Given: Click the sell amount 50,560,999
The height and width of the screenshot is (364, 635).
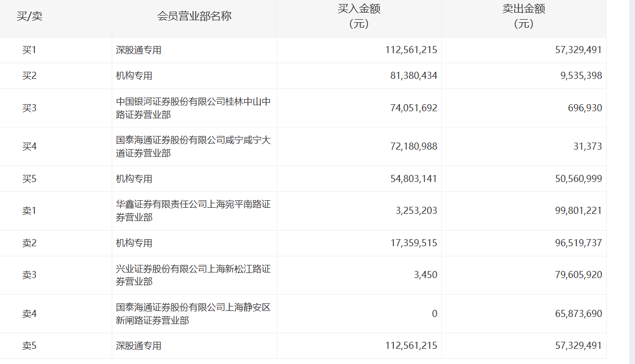Looking at the screenshot, I should coord(578,179).
